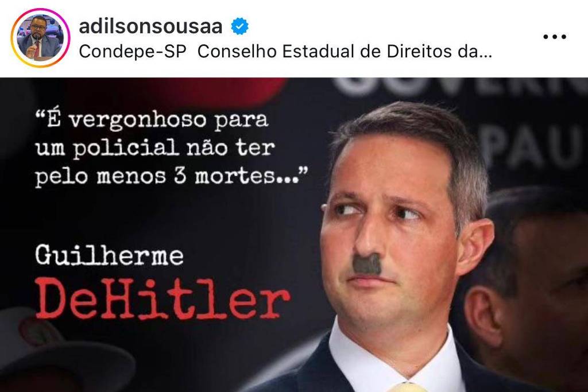Image resolution: width=588 pixels, height=392 pixels.
Task: Click the blue verified badge
Action: coord(239,26)
